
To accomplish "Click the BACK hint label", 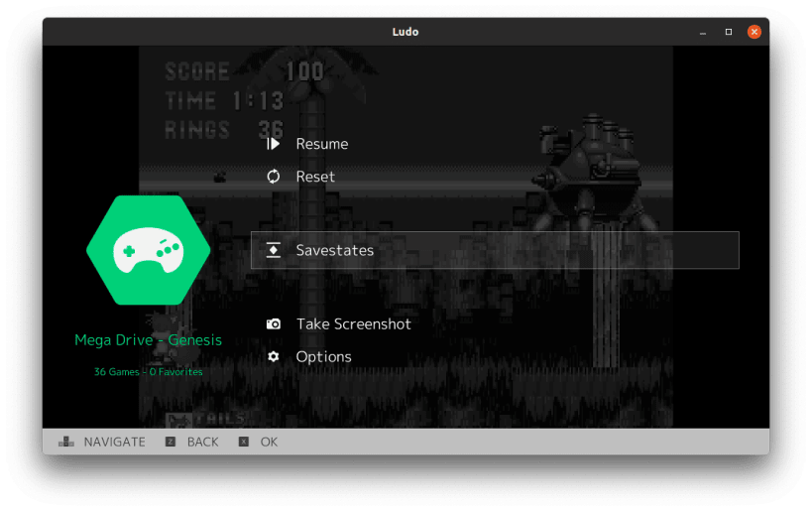I will click(x=202, y=442).
